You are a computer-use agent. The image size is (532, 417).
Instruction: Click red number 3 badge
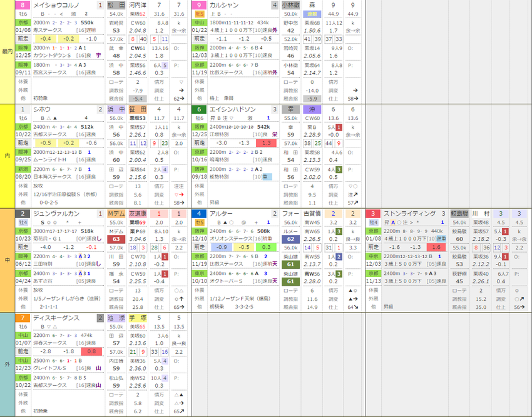pos(373,214)
